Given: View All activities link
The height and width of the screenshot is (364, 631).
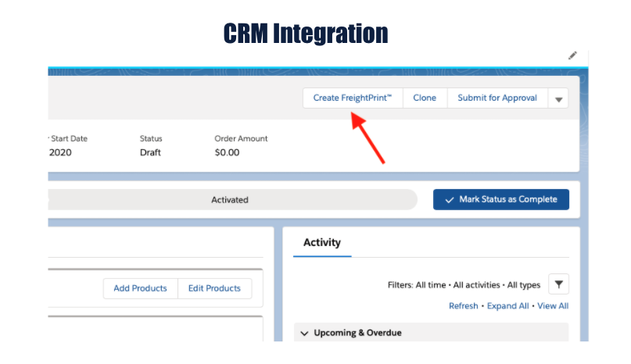Looking at the screenshot, I should (x=553, y=306).
